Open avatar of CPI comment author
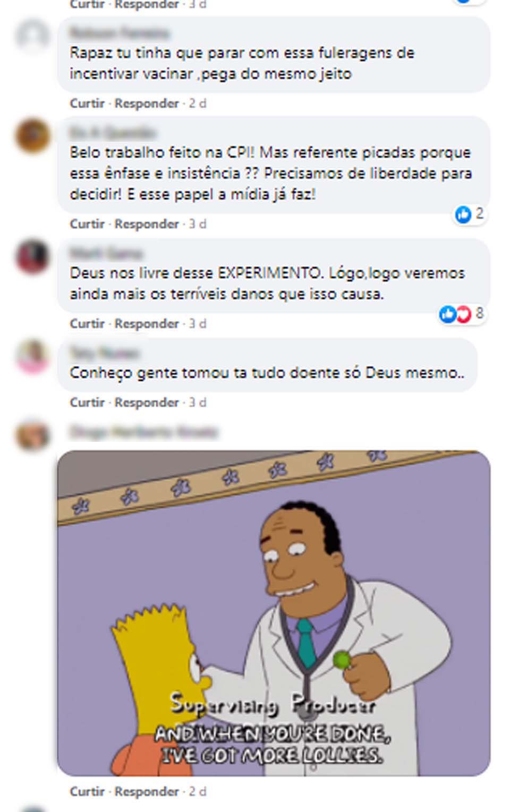Viewport: 510px width, 812px height. [x=33, y=135]
